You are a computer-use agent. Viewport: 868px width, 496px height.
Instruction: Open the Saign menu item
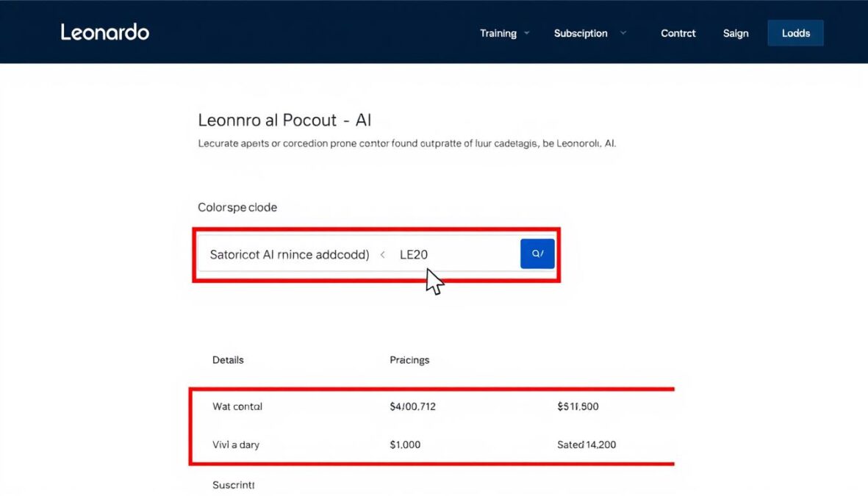point(735,33)
